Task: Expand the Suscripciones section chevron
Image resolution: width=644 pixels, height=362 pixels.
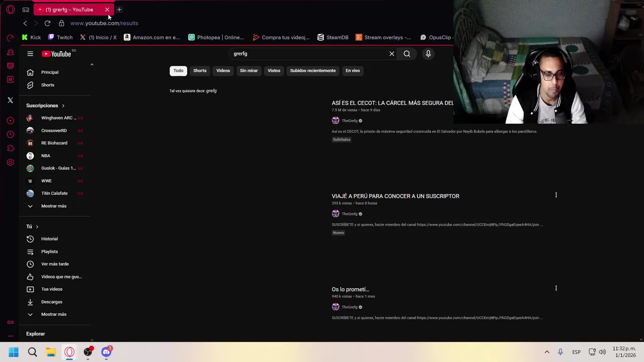Action: (63, 106)
